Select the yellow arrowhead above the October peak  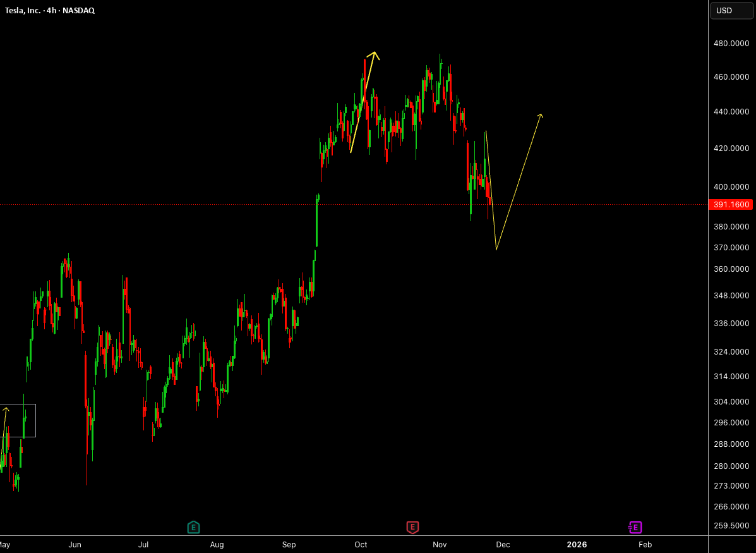(x=375, y=55)
